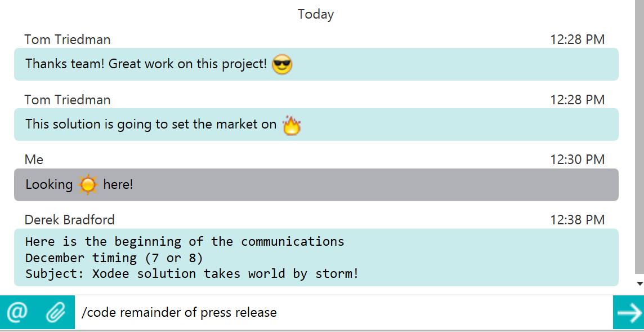
Task: Click the fire emoji in Tom's message
Action: 292,125
